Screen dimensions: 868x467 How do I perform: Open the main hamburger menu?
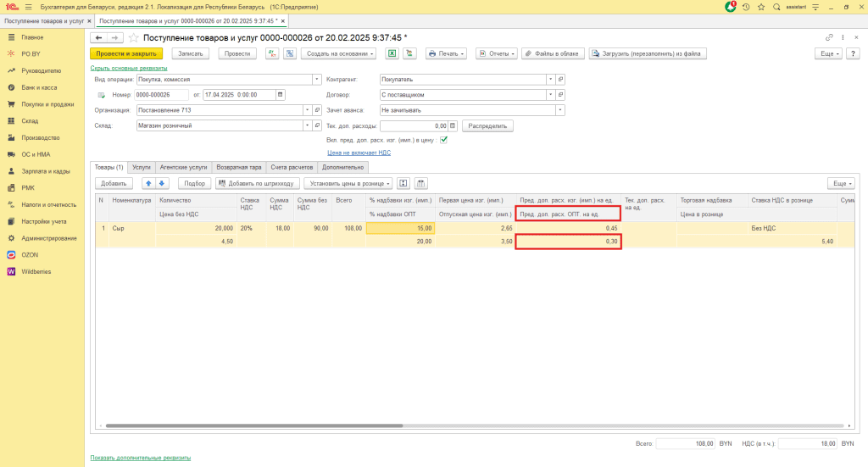pyautogui.click(x=28, y=7)
